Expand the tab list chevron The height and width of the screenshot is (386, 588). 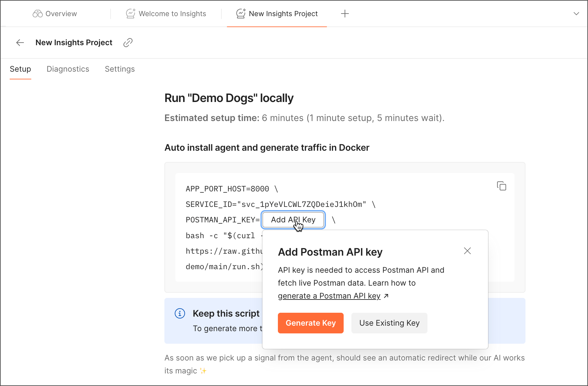pyautogui.click(x=576, y=14)
